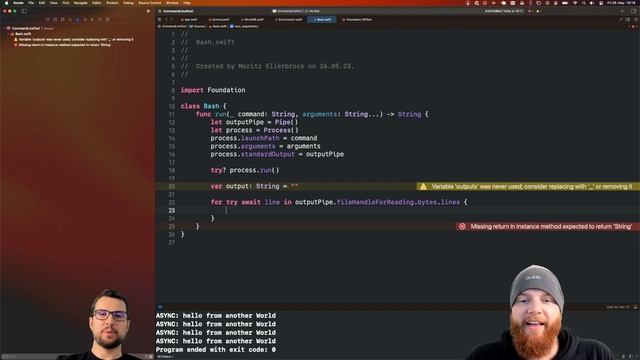This screenshot has height=360, width=640.
Task: Toggle the inspector panel on the right
Action: [x=634, y=11]
